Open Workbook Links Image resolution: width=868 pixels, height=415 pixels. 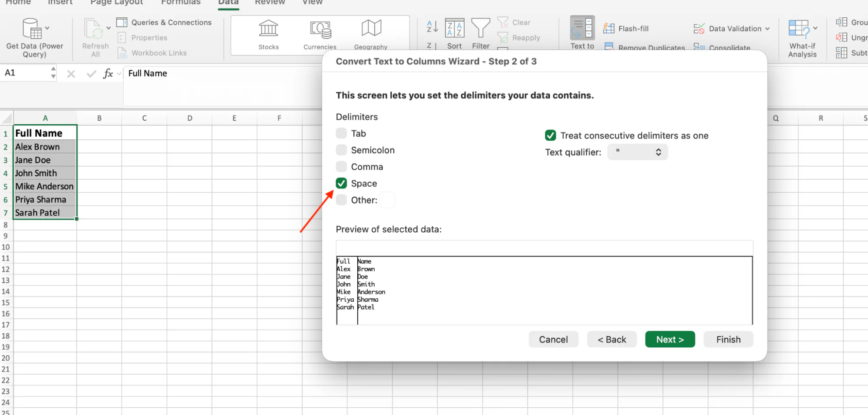(x=152, y=53)
